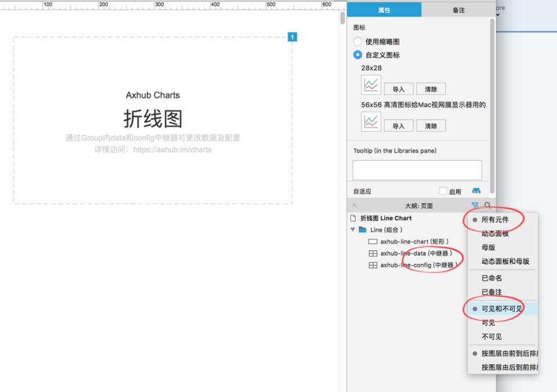Enable the 自适应 启用 checkbox
The image size is (557, 392).
coord(443,191)
